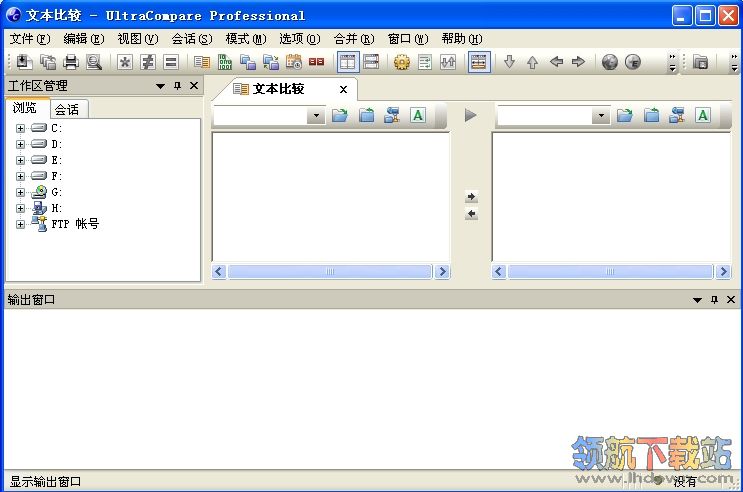Open file icon in left pane
Image resolution: width=743 pixels, height=492 pixels.
click(340, 115)
